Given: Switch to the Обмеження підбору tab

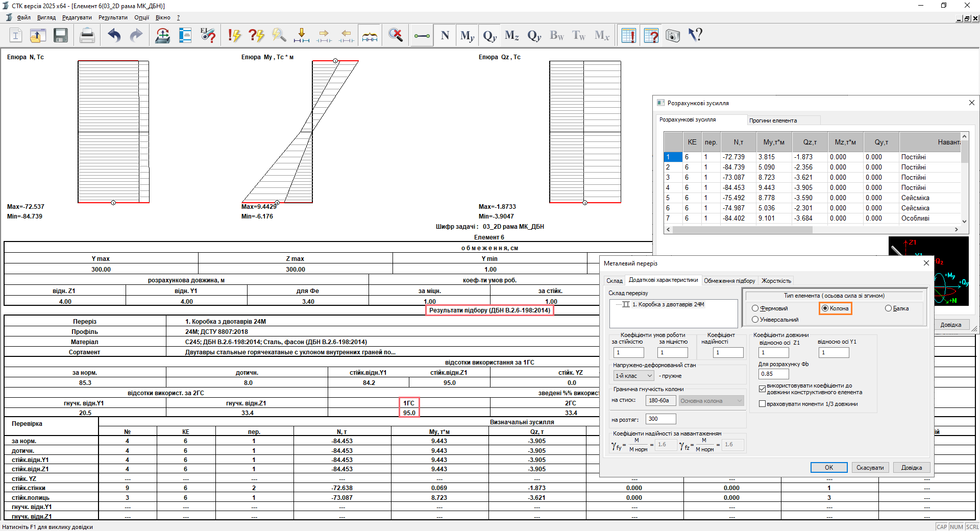Looking at the screenshot, I should (x=729, y=281).
